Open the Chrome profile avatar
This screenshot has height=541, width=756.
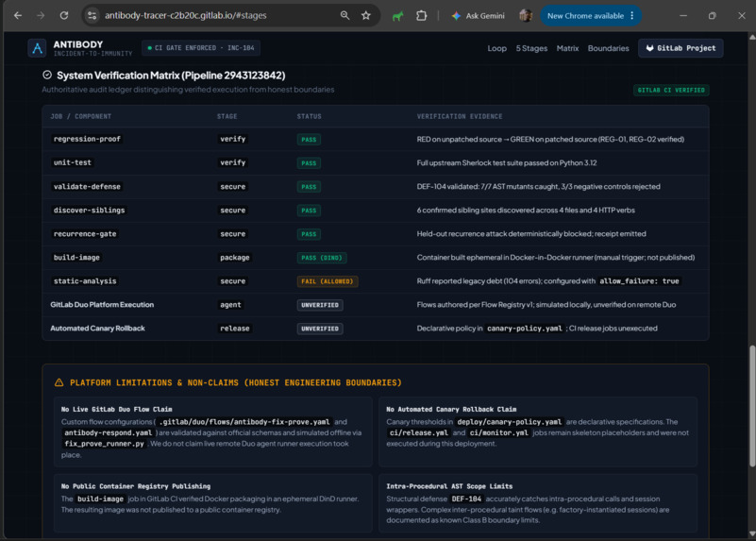(526, 15)
